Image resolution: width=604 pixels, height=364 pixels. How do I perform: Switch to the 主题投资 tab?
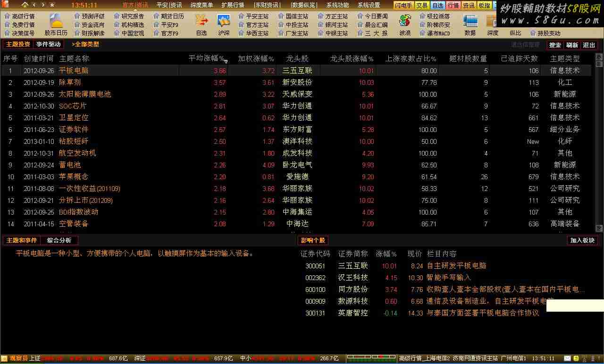(x=18, y=44)
